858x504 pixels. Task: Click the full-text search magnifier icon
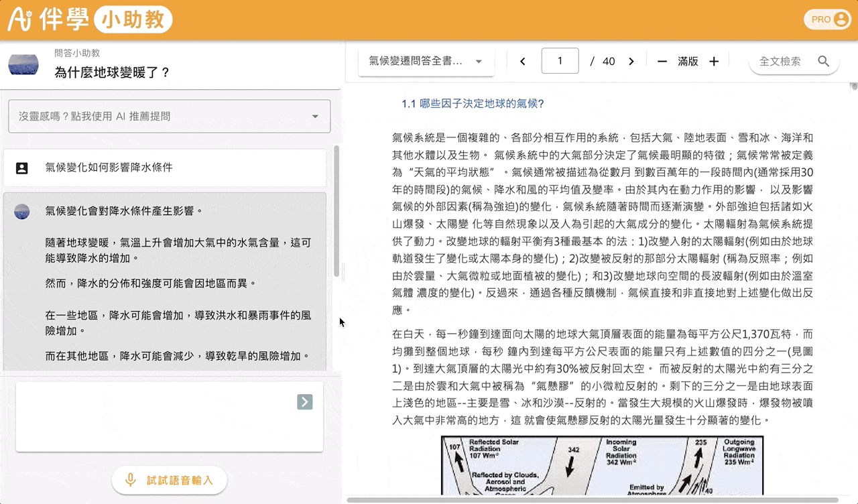pos(824,62)
